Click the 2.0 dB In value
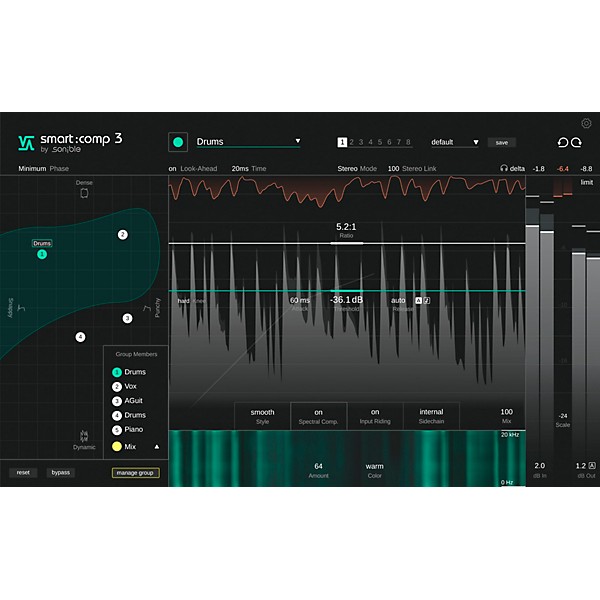The width and height of the screenshot is (600, 600). tap(540, 466)
